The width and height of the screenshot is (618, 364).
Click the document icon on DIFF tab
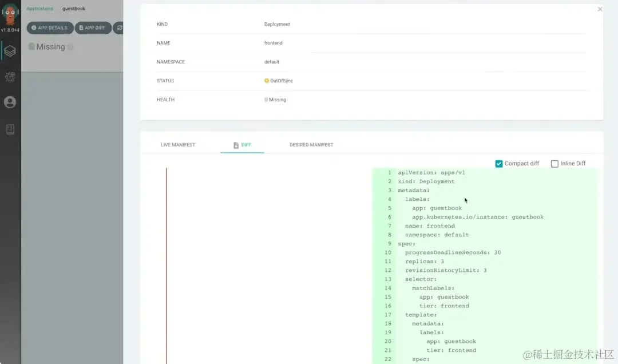(236, 145)
